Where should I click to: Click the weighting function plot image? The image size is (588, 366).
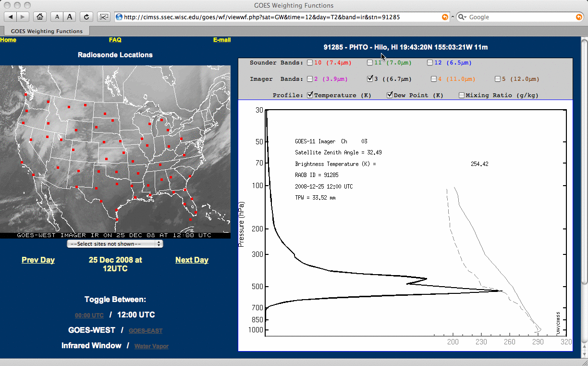click(x=405, y=225)
